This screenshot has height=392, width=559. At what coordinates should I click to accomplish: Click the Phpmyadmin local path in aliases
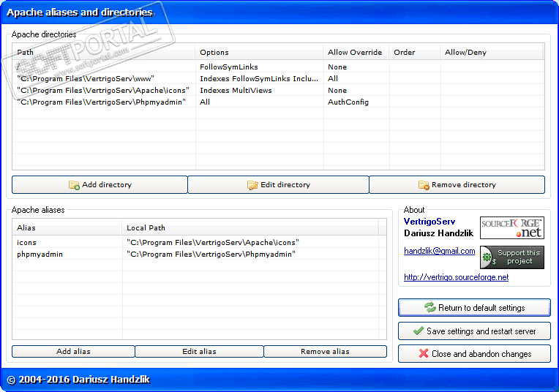point(211,254)
